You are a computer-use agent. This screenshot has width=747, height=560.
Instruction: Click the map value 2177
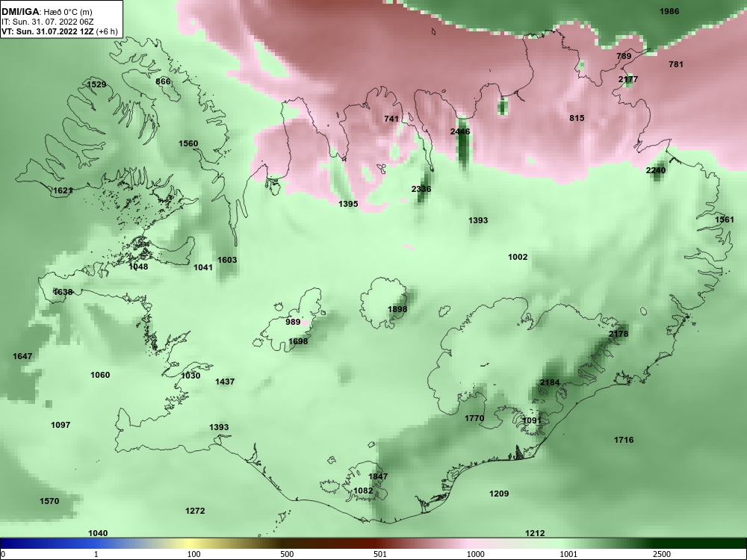click(x=628, y=80)
